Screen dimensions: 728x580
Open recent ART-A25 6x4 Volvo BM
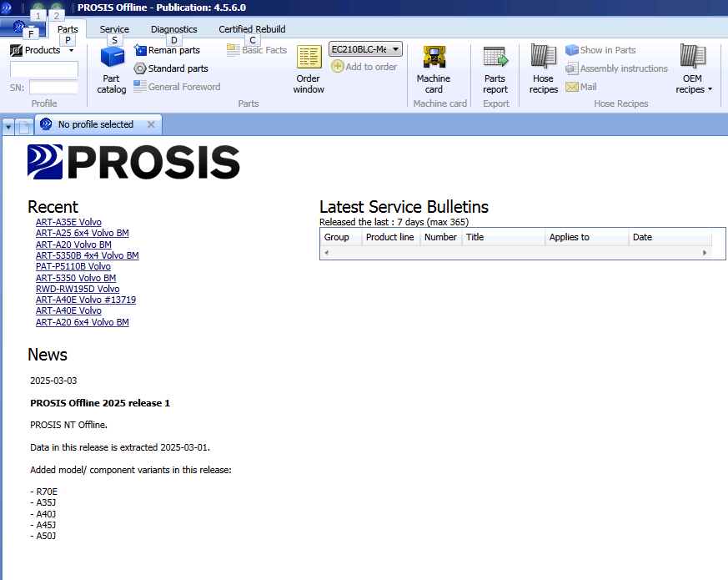click(x=83, y=233)
